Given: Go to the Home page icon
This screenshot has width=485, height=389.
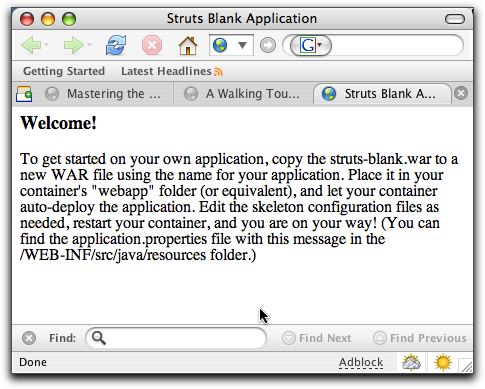Looking at the screenshot, I should tap(188, 45).
